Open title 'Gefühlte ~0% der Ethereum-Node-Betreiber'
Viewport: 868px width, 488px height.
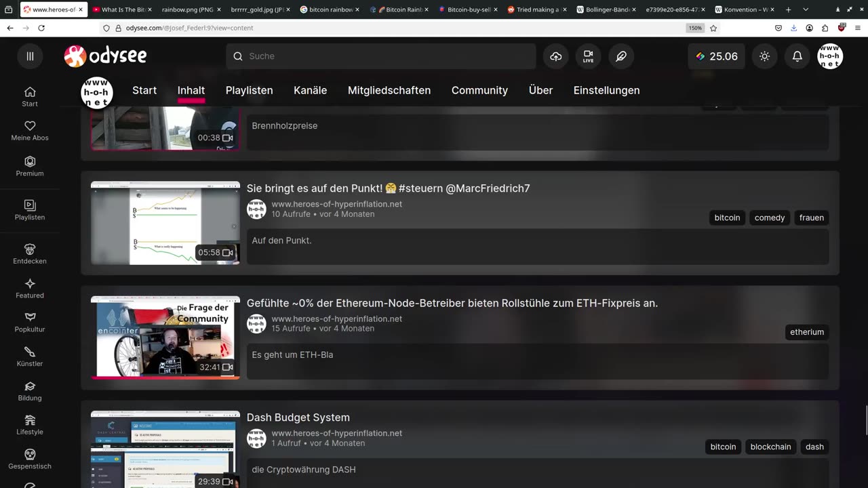452,303
